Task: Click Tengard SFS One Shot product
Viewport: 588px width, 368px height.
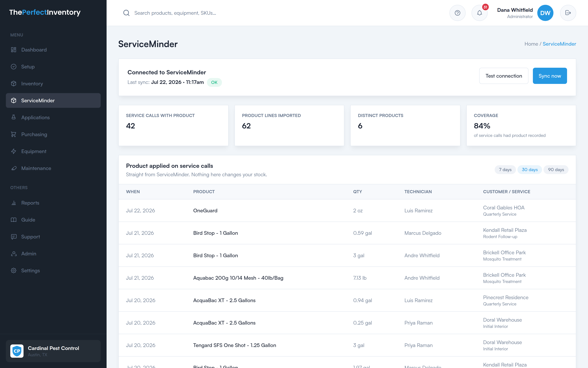Action: pyautogui.click(x=234, y=345)
